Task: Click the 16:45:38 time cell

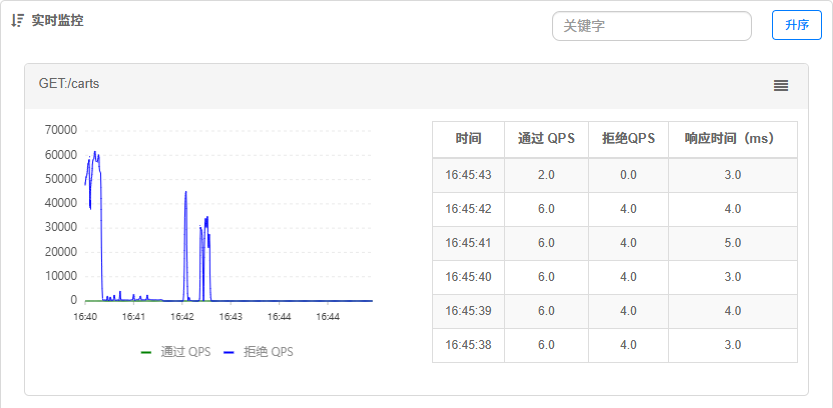Action: [x=468, y=345]
